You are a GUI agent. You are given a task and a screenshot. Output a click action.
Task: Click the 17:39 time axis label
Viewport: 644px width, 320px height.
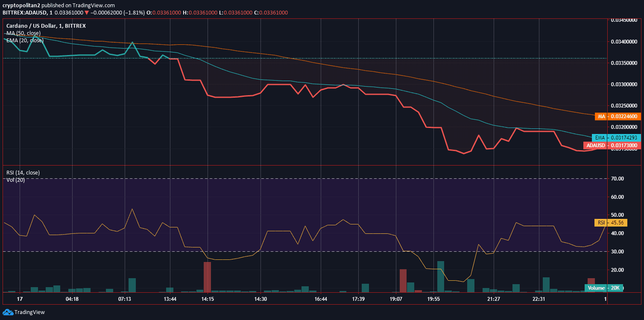tap(358, 299)
